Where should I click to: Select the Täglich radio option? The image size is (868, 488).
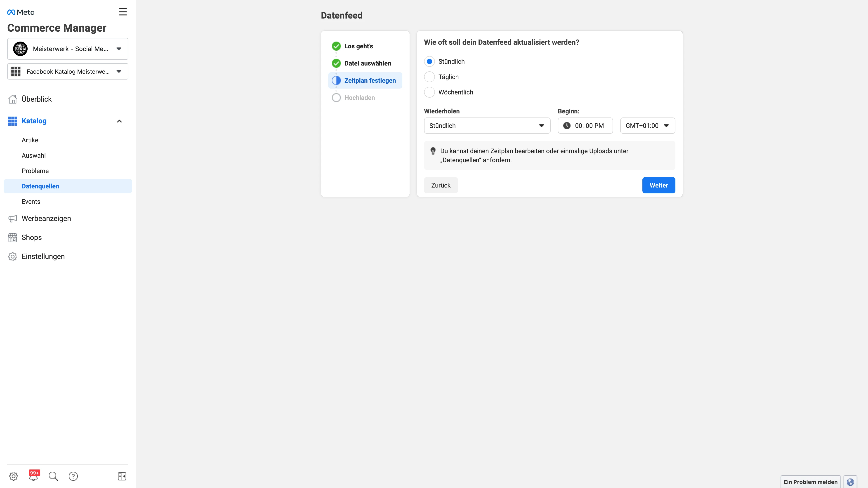click(429, 77)
